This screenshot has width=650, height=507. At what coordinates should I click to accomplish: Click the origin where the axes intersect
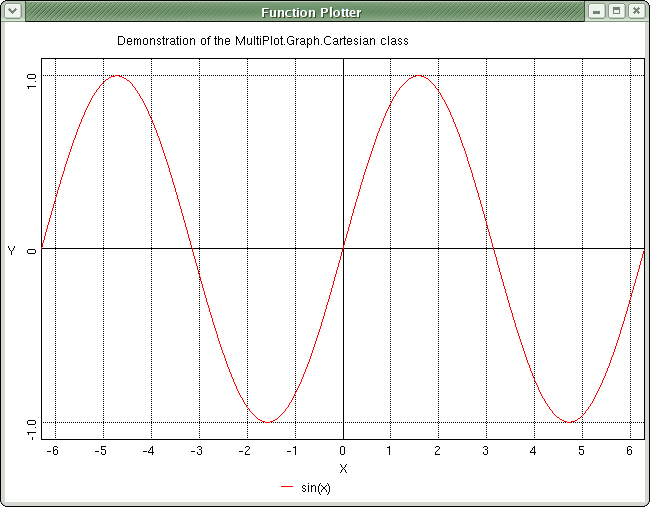point(343,248)
